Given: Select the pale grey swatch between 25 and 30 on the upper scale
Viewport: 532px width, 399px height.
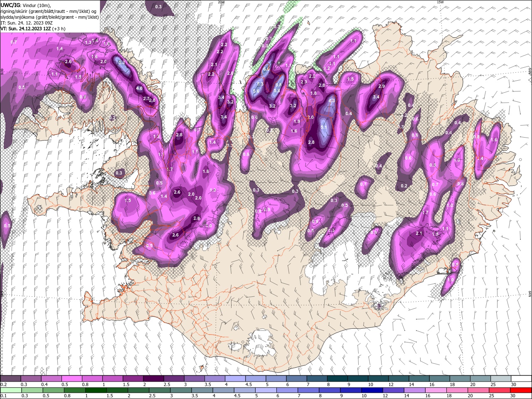Looking at the screenshot, I should coord(501,379).
